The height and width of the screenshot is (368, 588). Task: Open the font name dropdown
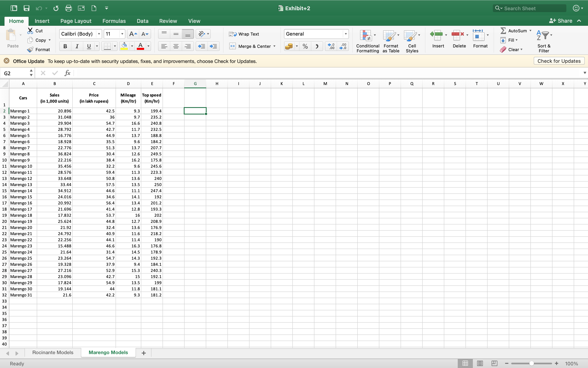(99, 34)
